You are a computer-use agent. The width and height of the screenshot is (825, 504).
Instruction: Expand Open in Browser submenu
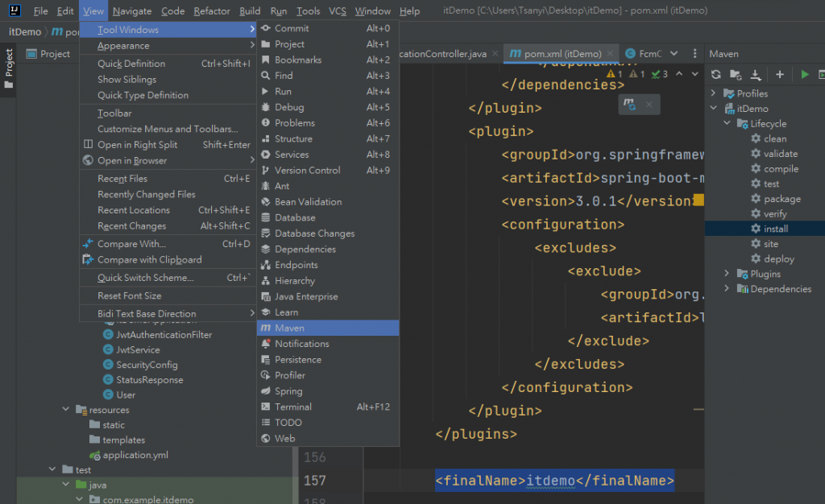click(x=168, y=160)
